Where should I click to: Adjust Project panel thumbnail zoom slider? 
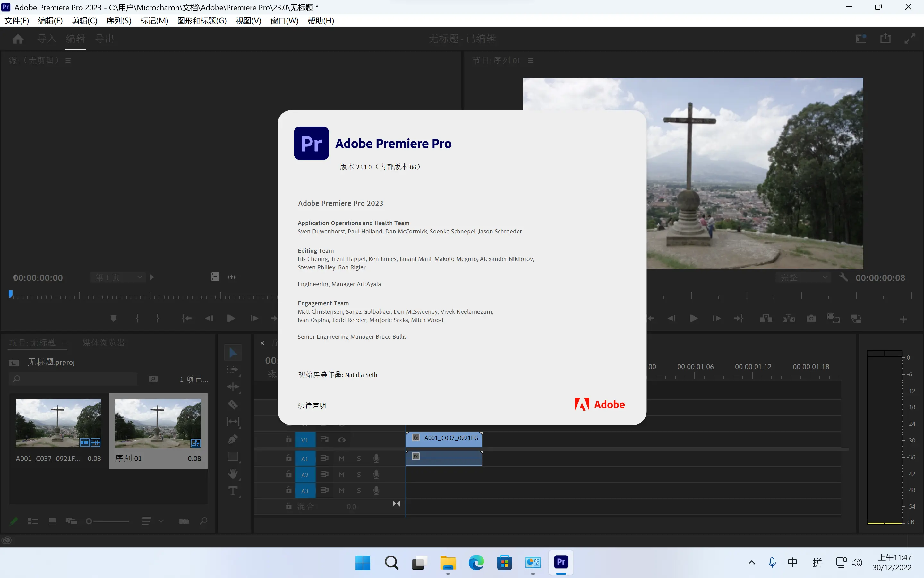tap(107, 521)
